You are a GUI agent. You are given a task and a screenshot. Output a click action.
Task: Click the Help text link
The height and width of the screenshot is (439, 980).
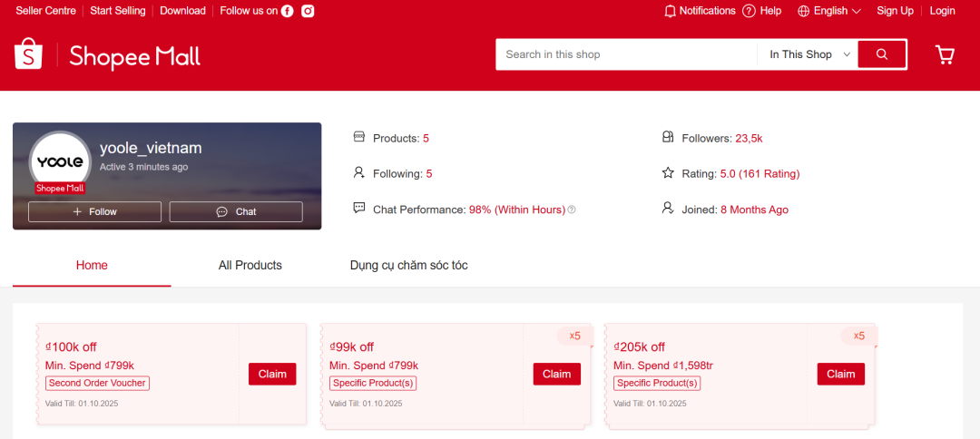(x=770, y=11)
